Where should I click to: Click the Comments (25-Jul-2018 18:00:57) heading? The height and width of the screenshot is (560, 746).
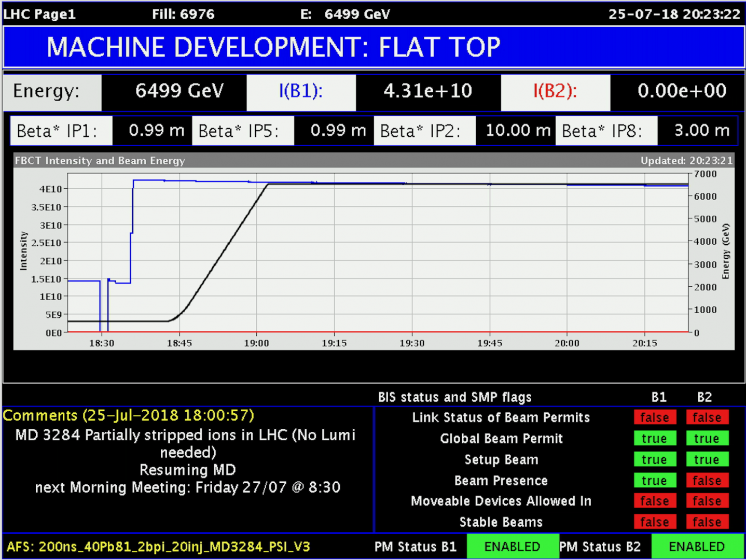click(129, 416)
